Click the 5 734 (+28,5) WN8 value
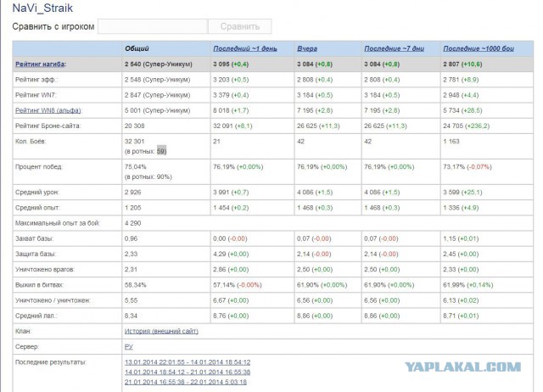 coord(462,110)
